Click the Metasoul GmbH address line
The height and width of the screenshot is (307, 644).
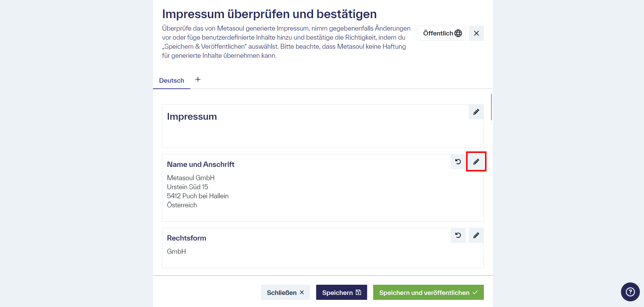click(191, 178)
